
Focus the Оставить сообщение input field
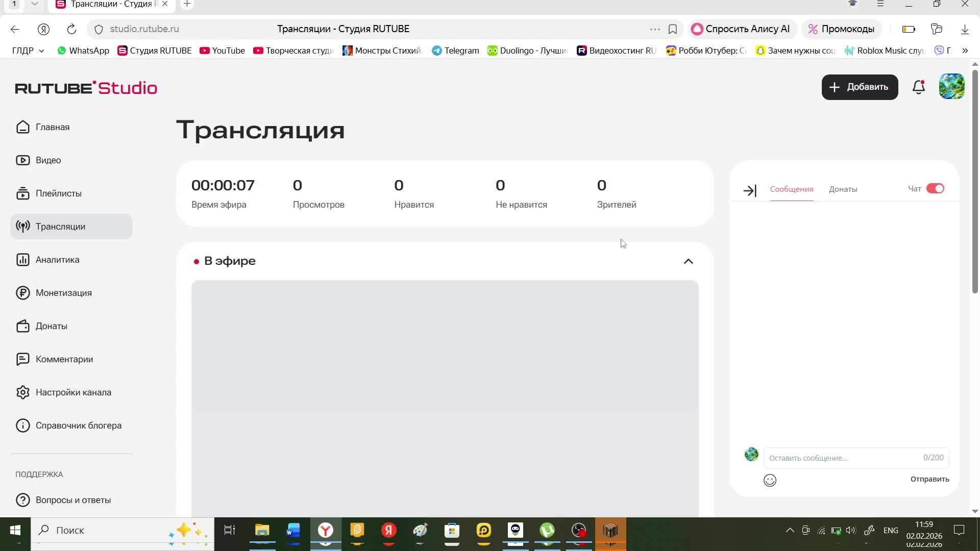coord(842,458)
